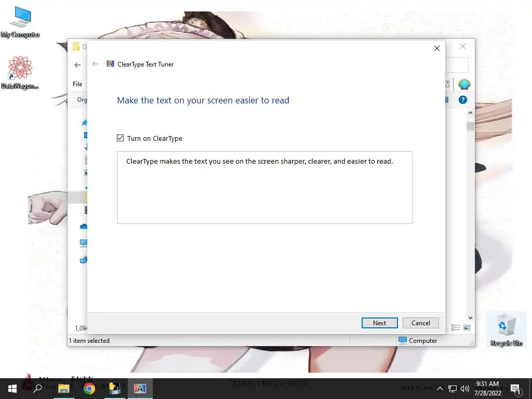Click Next in ClearType Text Tuner
Image resolution: width=532 pixels, height=399 pixels.
coord(379,323)
